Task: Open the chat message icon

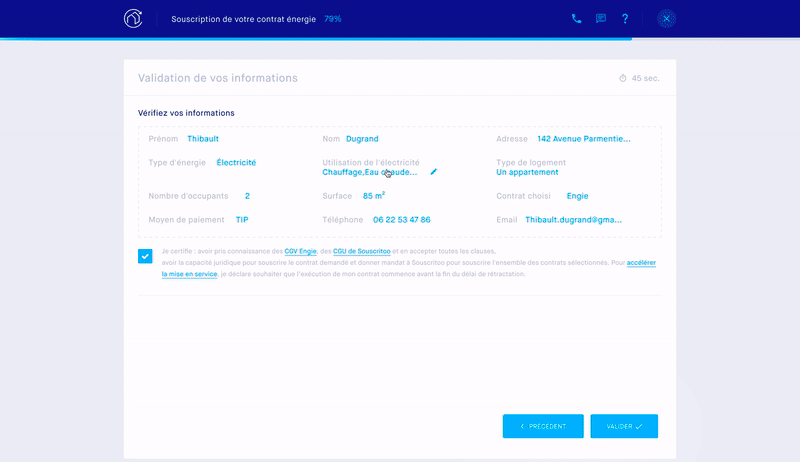Action: [x=601, y=19]
